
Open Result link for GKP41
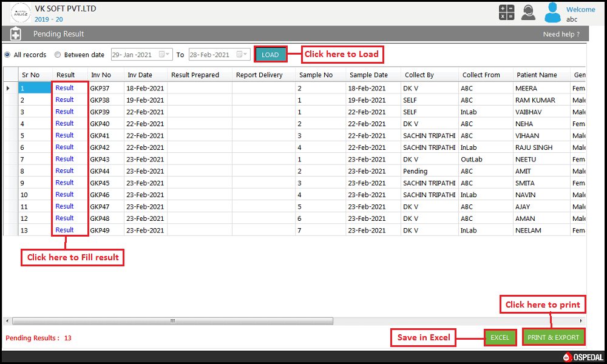tap(64, 135)
